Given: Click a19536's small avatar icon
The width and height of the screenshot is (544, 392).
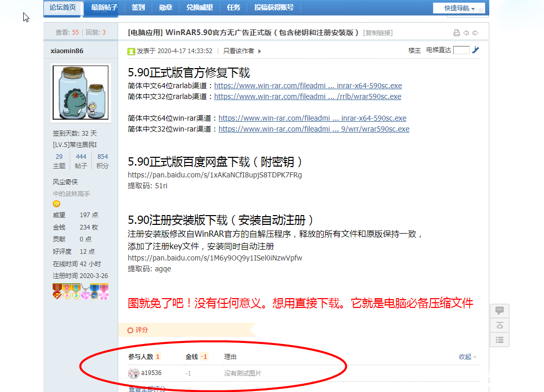Looking at the screenshot, I should (x=134, y=373).
